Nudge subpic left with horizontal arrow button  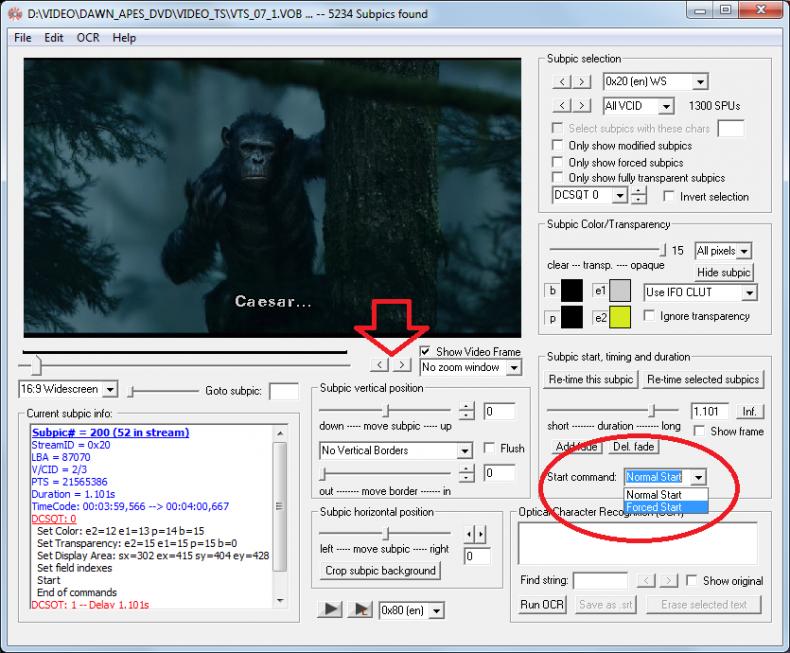(x=470, y=534)
